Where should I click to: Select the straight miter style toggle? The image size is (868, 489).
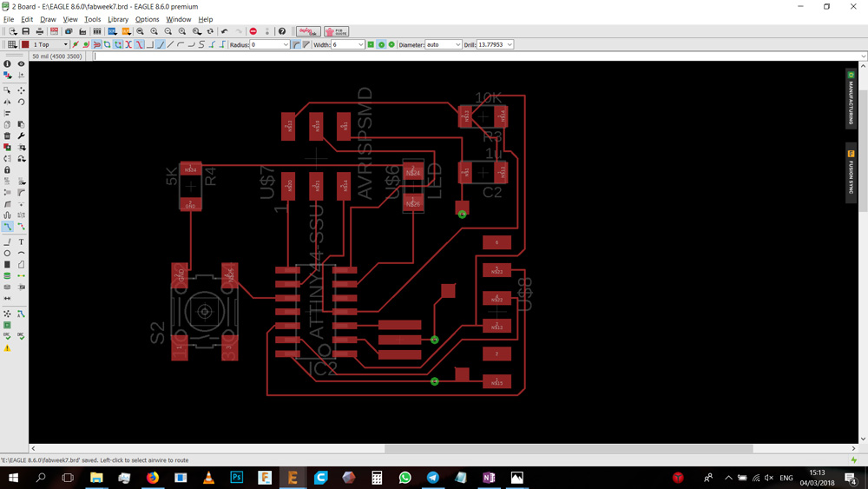(306, 44)
